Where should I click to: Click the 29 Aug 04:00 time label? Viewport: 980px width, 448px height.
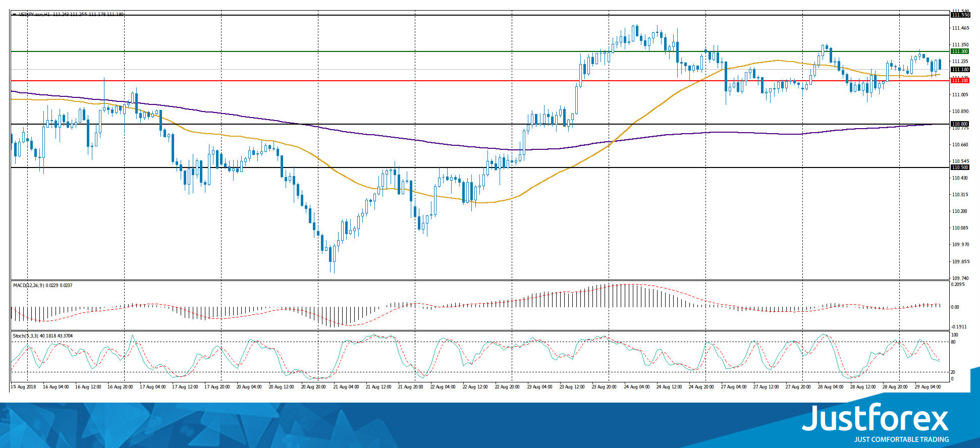coord(928,387)
